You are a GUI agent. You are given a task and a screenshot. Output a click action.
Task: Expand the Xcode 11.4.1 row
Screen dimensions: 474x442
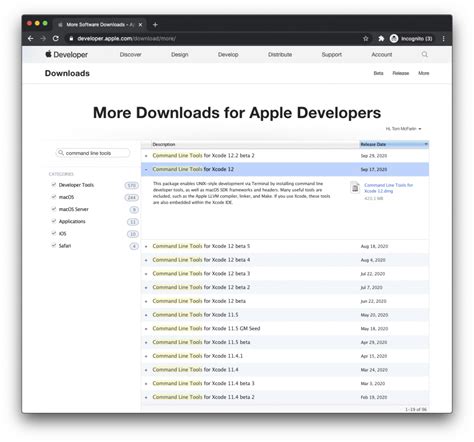pyautogui.click(x=146, y=356)
